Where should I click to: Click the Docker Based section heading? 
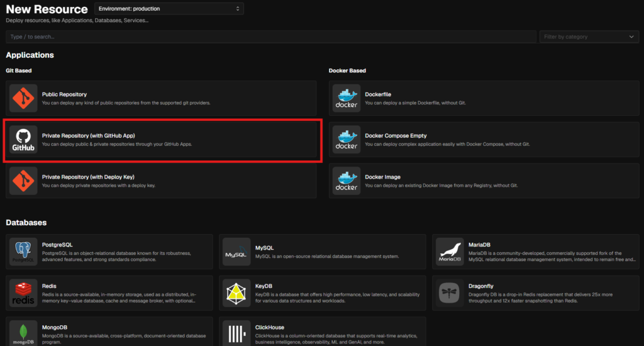tap(347, 70)
